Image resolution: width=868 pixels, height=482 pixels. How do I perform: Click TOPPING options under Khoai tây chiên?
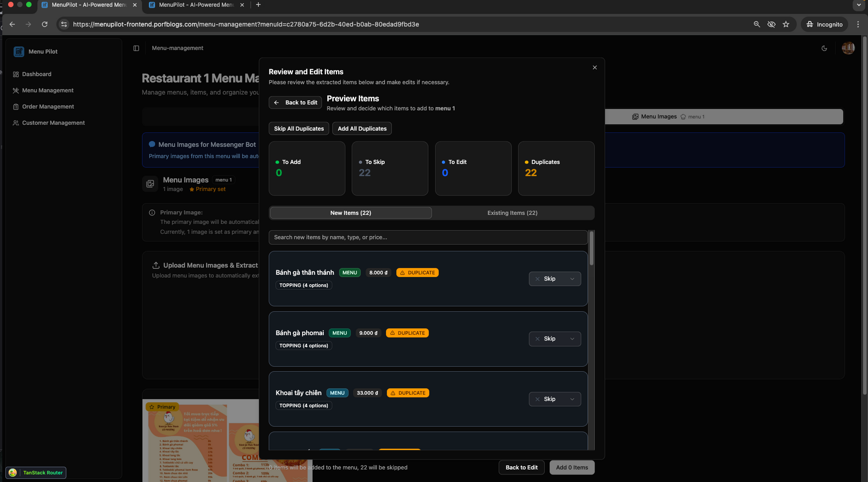(x=304, y=406)
